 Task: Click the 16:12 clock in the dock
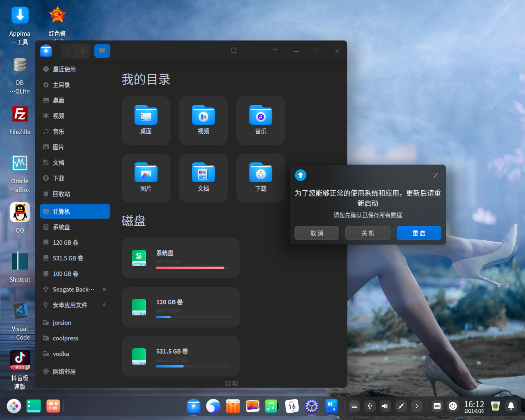pyautogui.click(x=474, y=406)
